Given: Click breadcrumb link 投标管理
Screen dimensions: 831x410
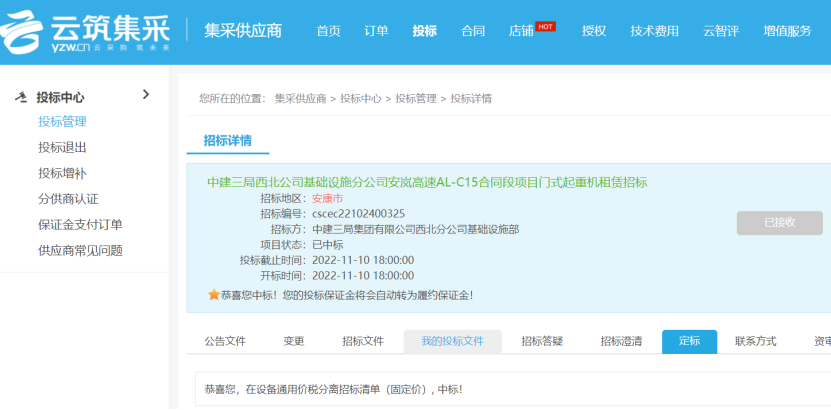Looking at the screenshot, I should pos(416,99).
